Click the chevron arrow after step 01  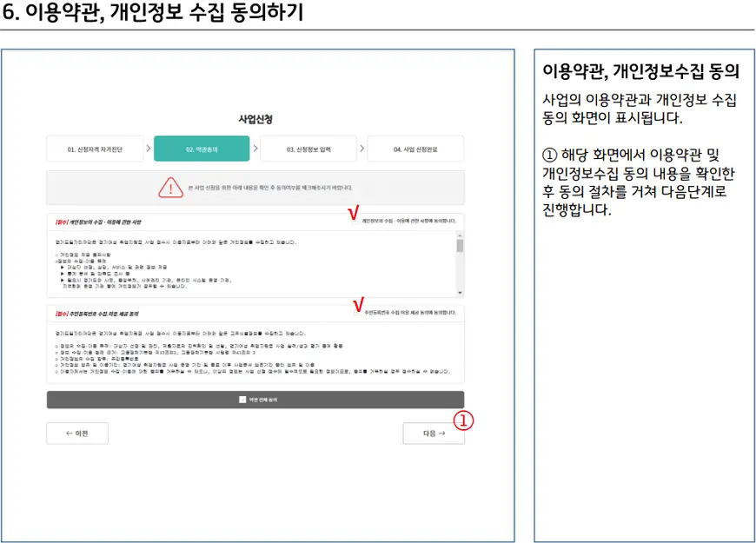tap(149, 149)
